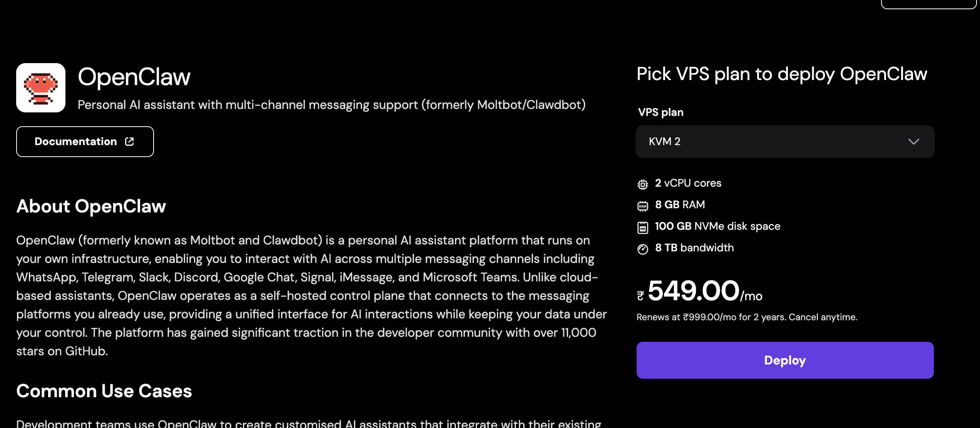
Task: Open the KVM 2 plan dropdown
Action: coord(785,142)
